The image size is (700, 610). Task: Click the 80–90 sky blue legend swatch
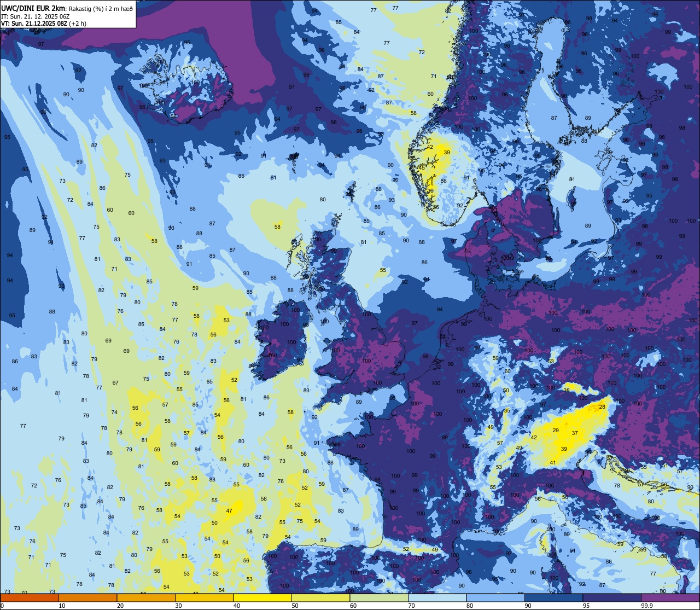tap(496, 597)
